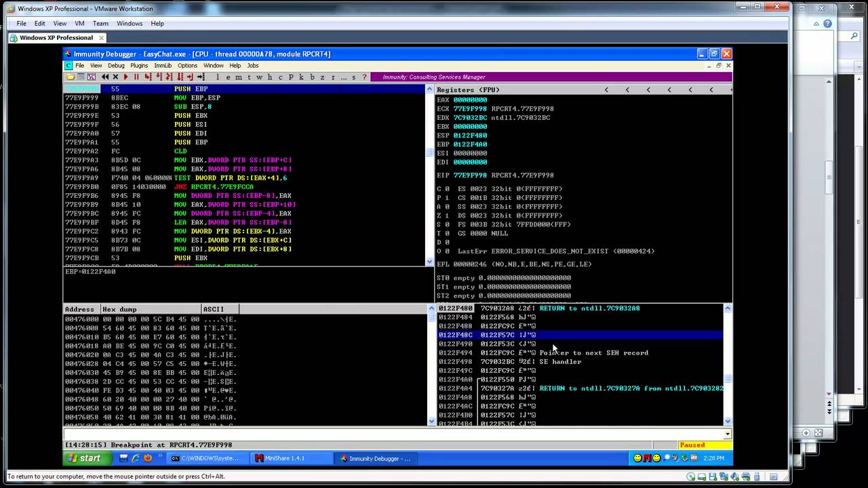Select ESP register value 0122F480

click(470, 136)
